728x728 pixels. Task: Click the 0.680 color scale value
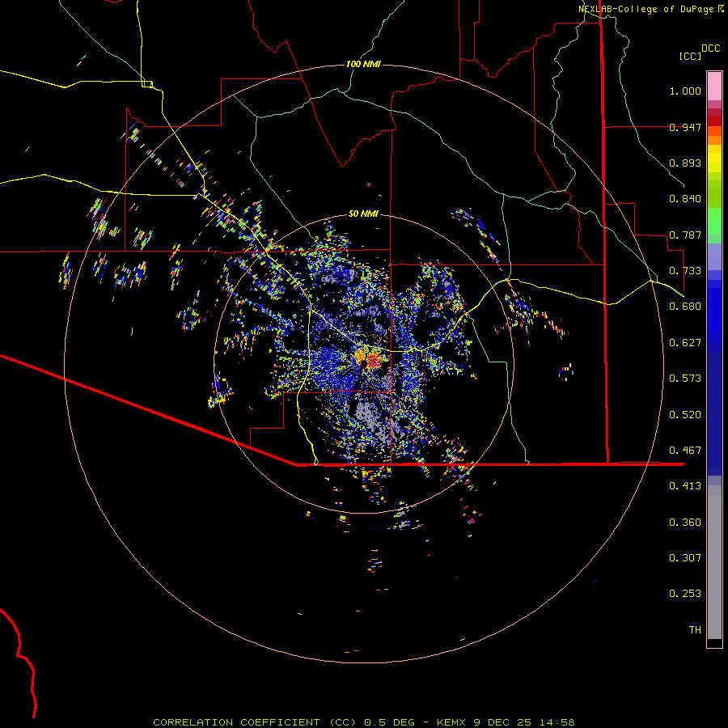click(685, 307)
